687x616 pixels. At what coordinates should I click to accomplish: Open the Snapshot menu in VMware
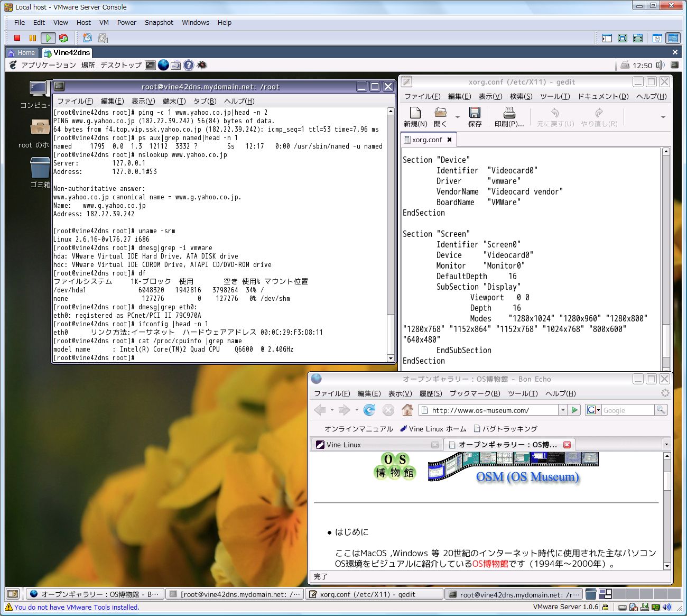tap(159, 23)
